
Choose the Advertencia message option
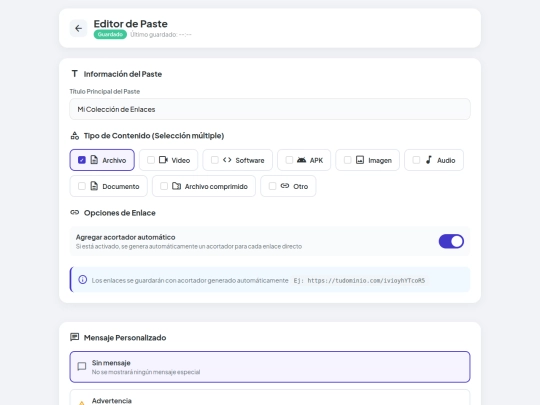270,397
